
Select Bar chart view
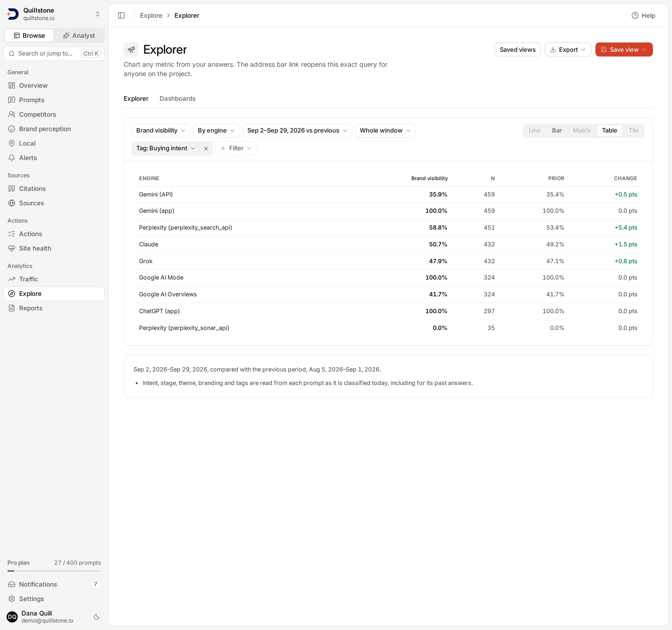click(x=557, y=131)
